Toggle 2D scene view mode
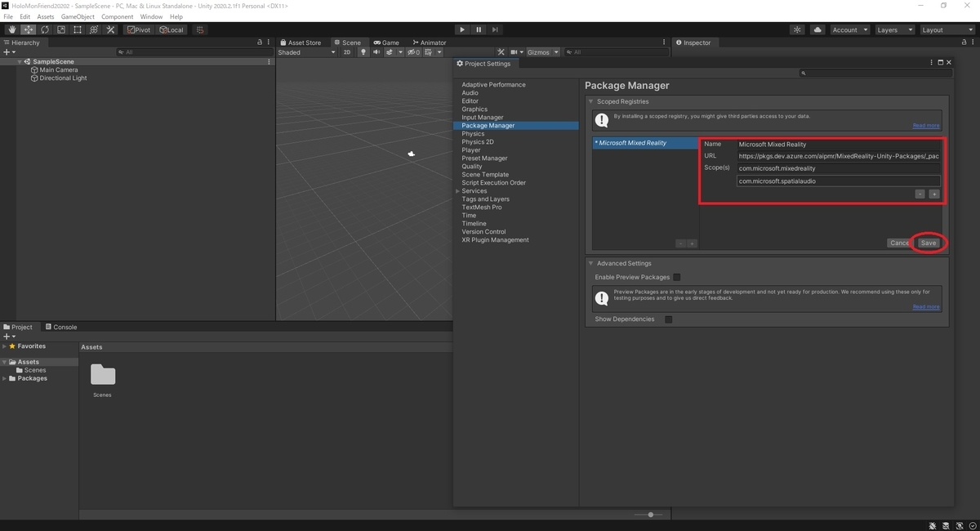 tap(347, 52)
